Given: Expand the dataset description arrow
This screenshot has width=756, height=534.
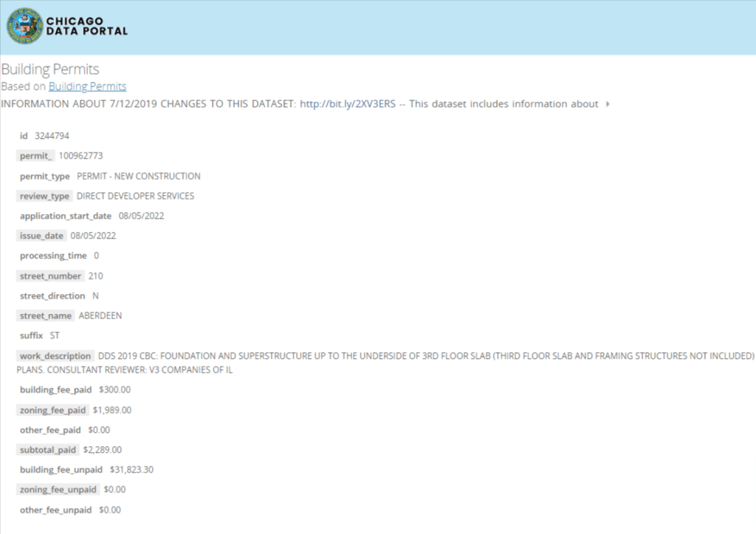Looking at the screenshot, I should point(607,104).
